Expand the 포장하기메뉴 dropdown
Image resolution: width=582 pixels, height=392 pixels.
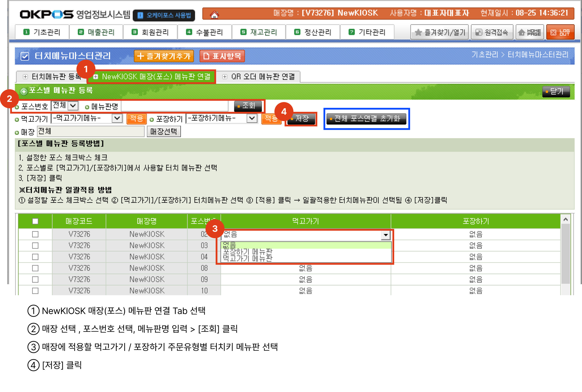[x=252, y=118]
